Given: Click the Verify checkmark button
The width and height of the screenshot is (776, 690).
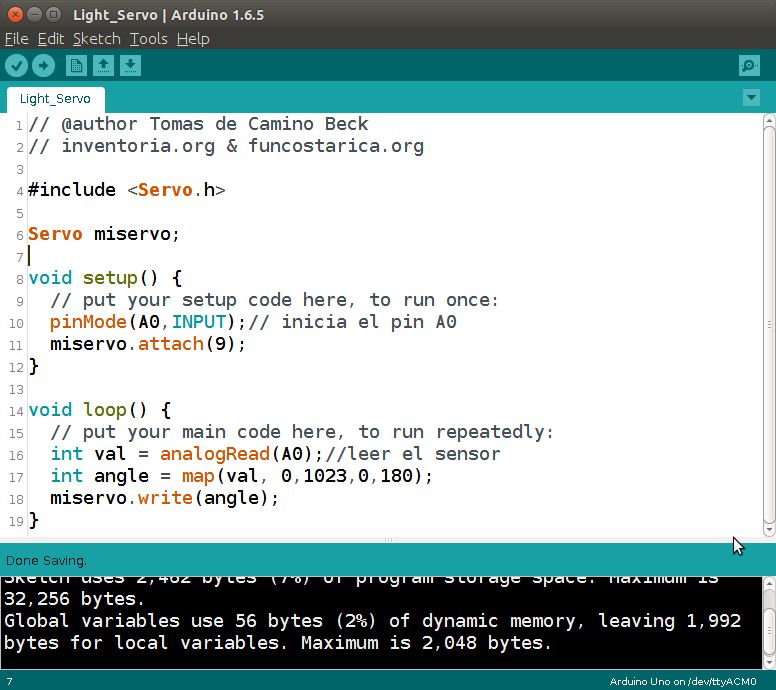Looking at the screenshot, I should [x=16, y=65].
